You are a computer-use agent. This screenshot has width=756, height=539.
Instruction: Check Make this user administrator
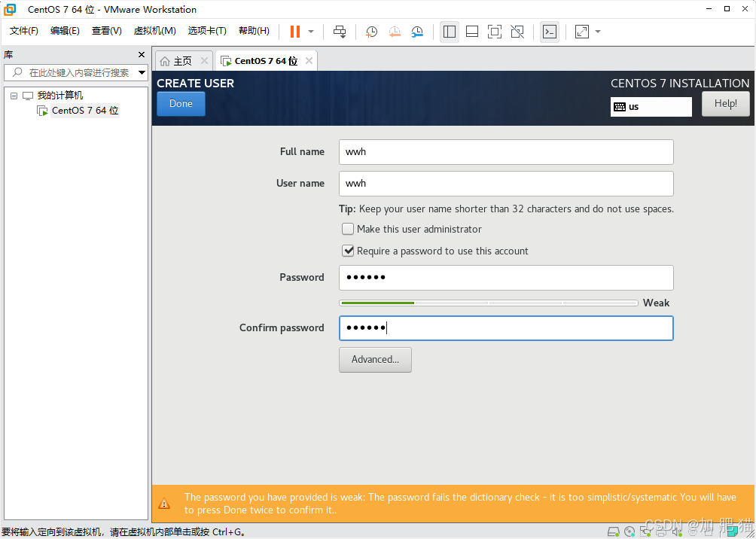[x=348, y=229]
